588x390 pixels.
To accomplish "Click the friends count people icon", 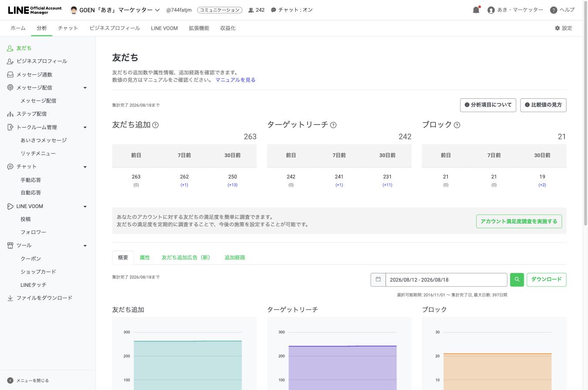I will coord(251,10).
